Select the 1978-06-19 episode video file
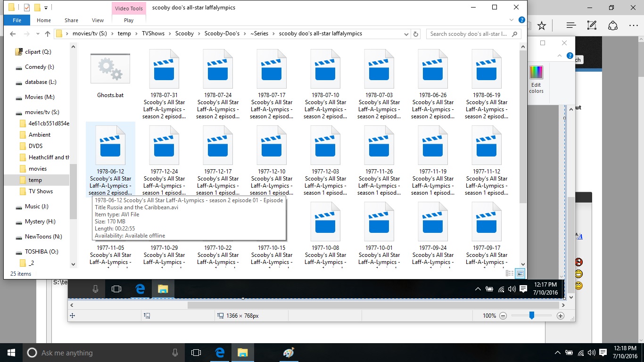 (487, 85)
